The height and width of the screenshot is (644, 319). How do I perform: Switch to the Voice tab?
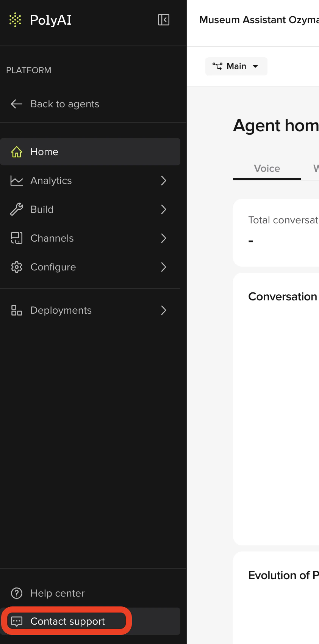pyautogui.click(x=267, y=169)
